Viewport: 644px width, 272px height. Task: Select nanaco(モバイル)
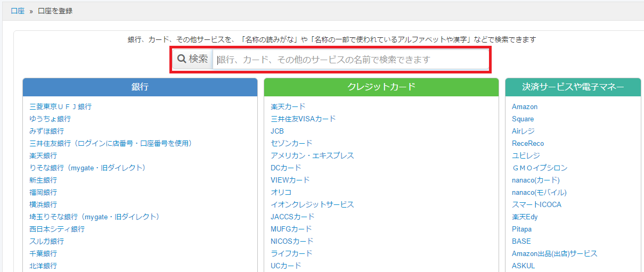(539, 192)
